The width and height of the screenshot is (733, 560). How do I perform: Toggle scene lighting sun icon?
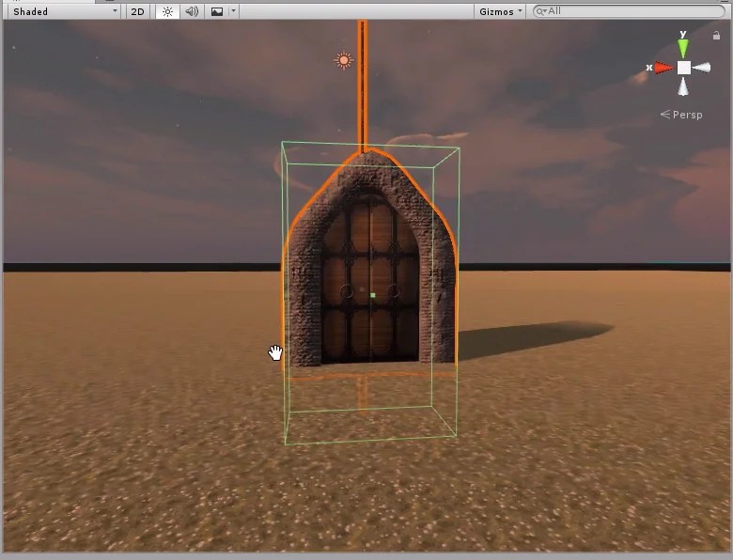167,11
